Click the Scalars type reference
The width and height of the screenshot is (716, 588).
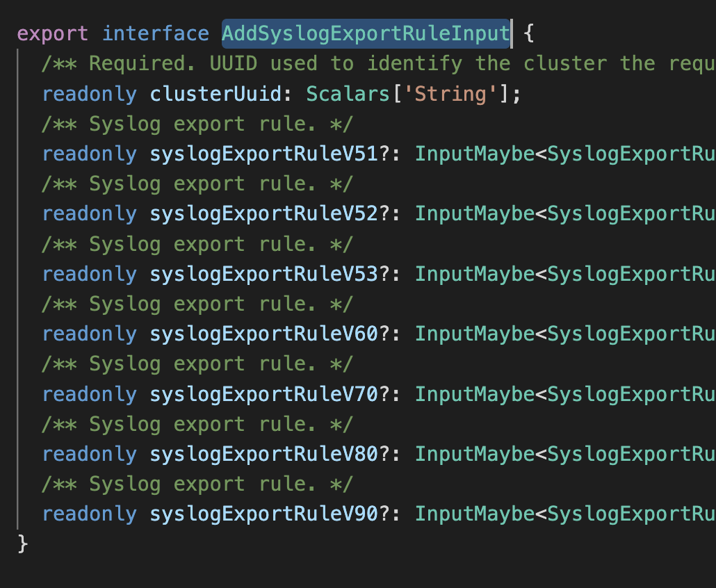348,94
